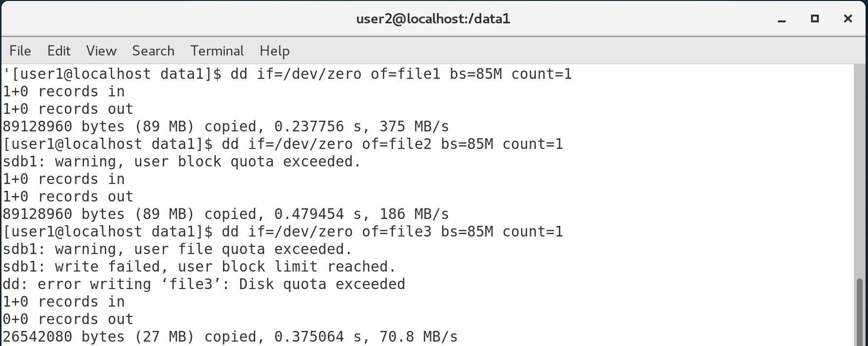868x346 pixels.
Task: Click the Disk quota exceeded error line
Action: (204, 284)
